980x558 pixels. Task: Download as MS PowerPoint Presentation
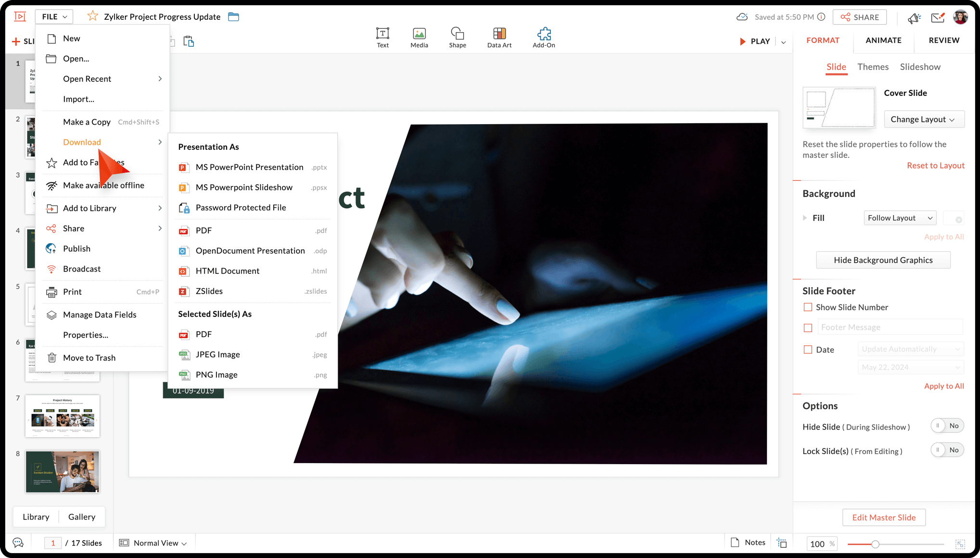pyautogui.click(x=249, y=167)
